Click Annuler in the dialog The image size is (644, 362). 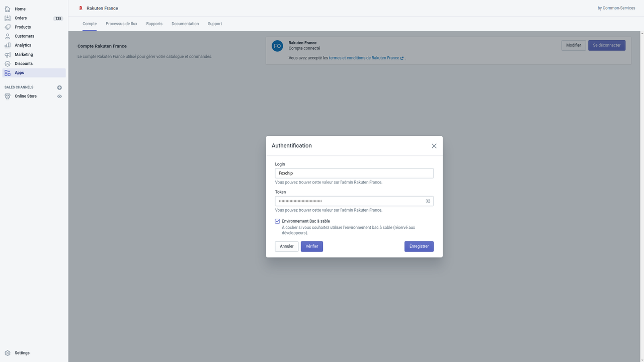click(x=287, y=246)
